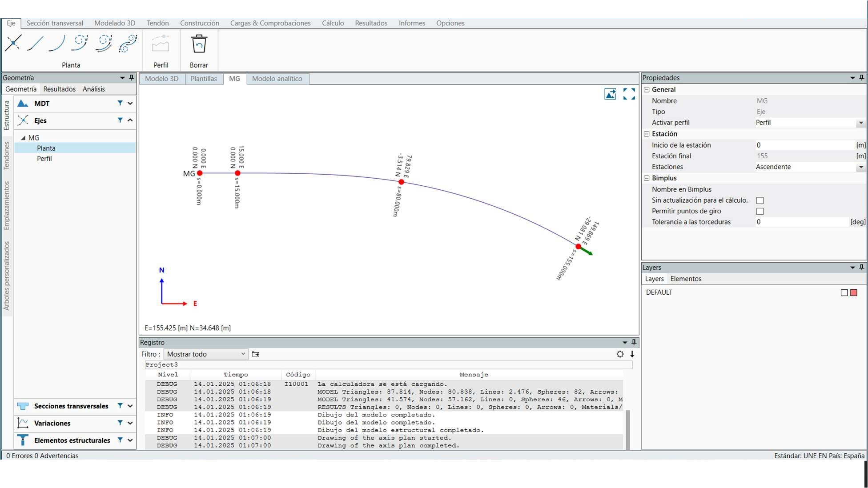
Task: Open the Tendón ribbon tab
Action: pos(157,23)
